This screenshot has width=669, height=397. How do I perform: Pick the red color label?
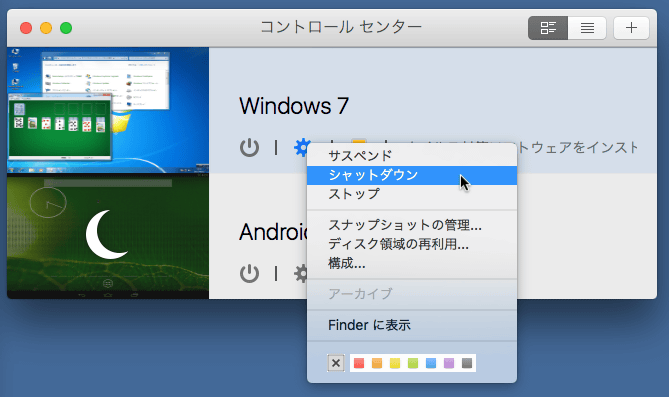pos(359,363)
